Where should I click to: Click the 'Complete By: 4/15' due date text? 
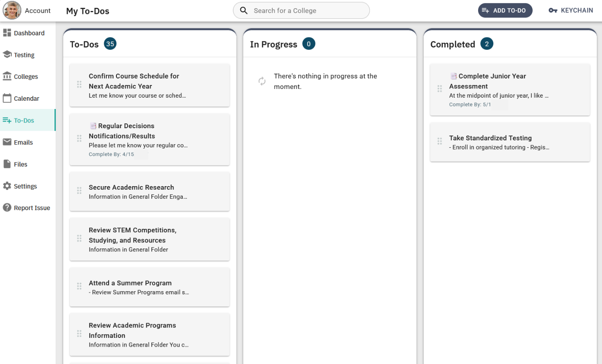pyautogui.click(x=111, y=154)
